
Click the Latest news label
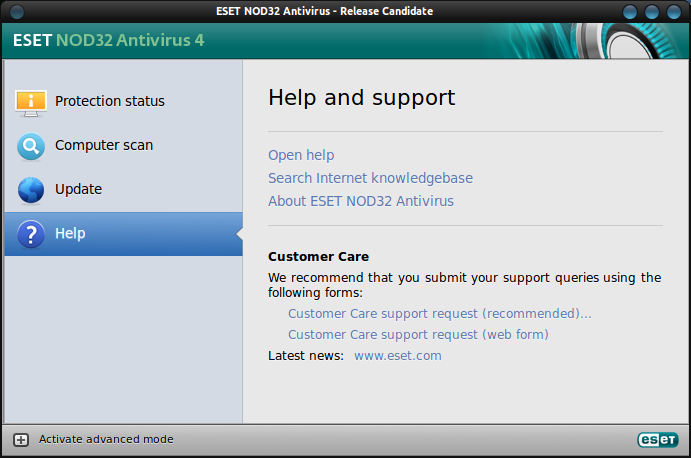305,356
